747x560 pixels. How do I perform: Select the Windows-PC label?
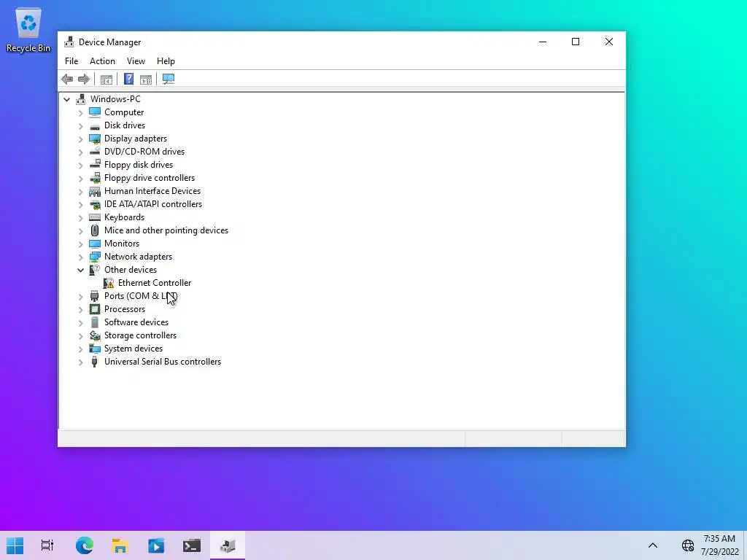coord(115,99)
